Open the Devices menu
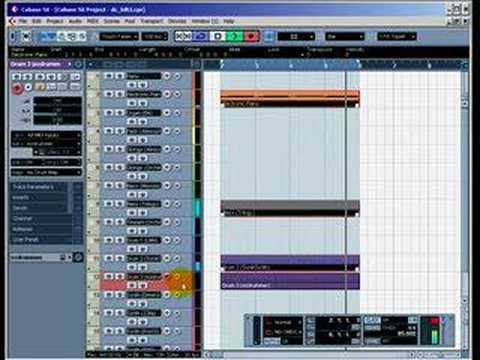This screenshot has width=480, height=360. coord(177,21)
